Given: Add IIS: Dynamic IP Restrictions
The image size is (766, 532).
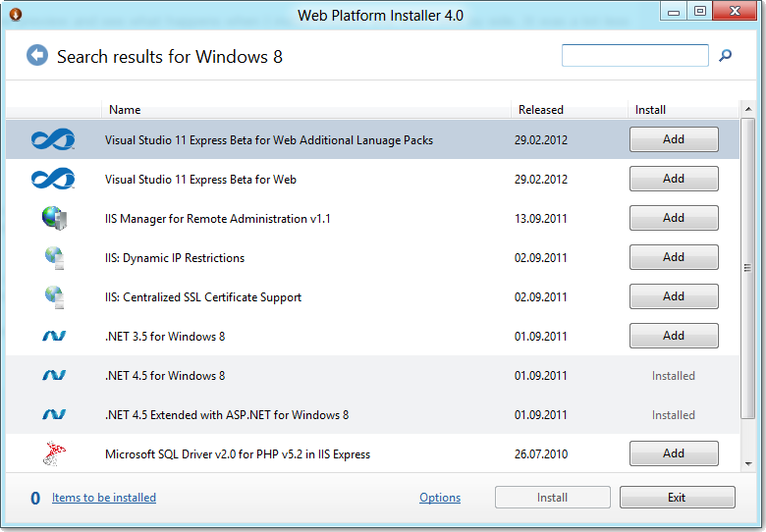Looking at the screenshot, I should (674, 257).
